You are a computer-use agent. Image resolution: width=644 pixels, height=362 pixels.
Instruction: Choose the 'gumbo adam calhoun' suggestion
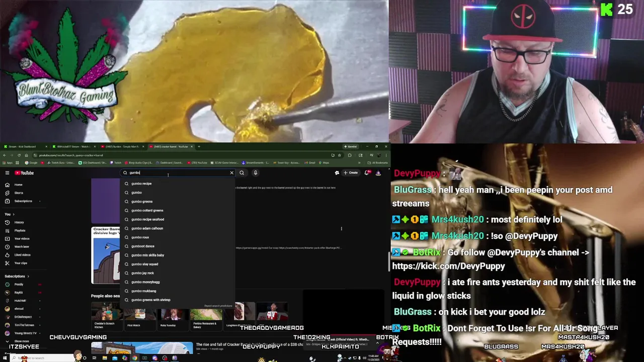tap(177, 228)
